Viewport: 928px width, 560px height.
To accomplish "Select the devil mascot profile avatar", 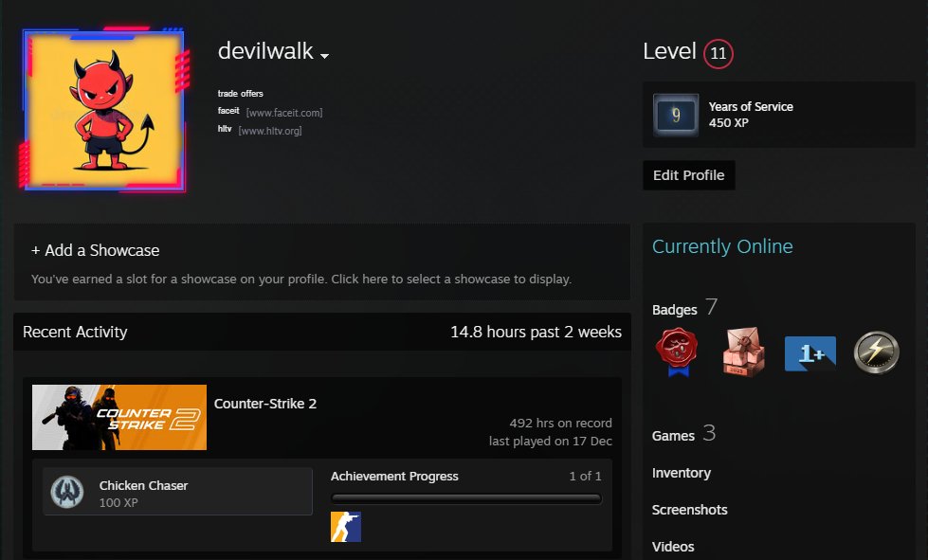I will coord(104,107).
